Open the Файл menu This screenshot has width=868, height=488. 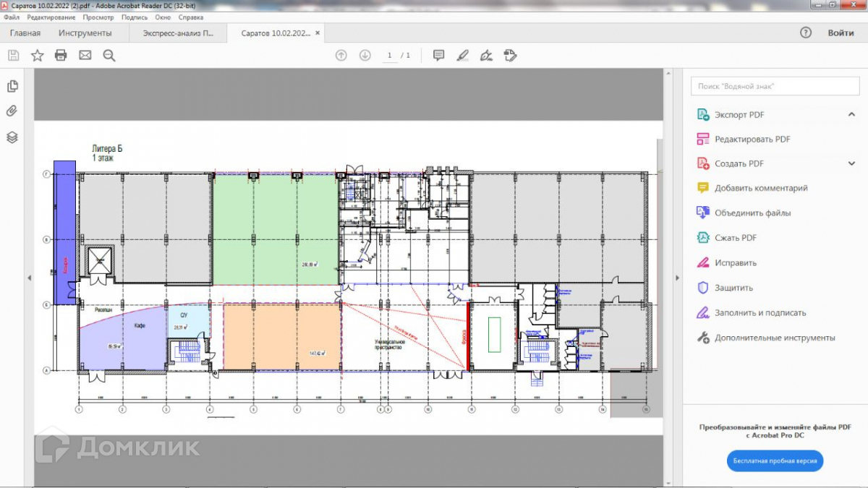click(12, 17)
